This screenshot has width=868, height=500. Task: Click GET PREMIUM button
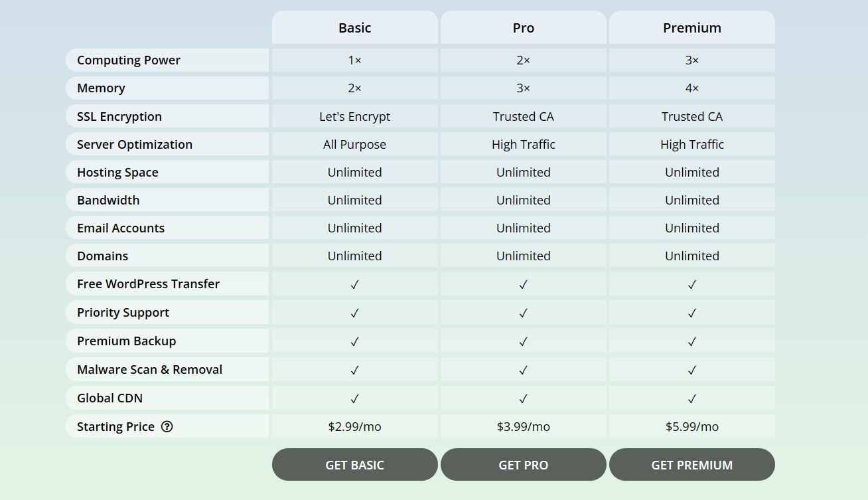click(x=691, y=465)
